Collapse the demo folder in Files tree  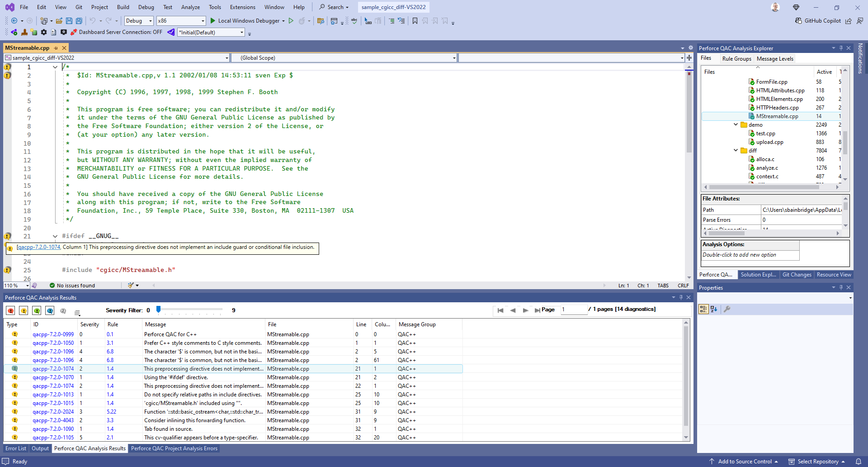(x=736, y=125)
